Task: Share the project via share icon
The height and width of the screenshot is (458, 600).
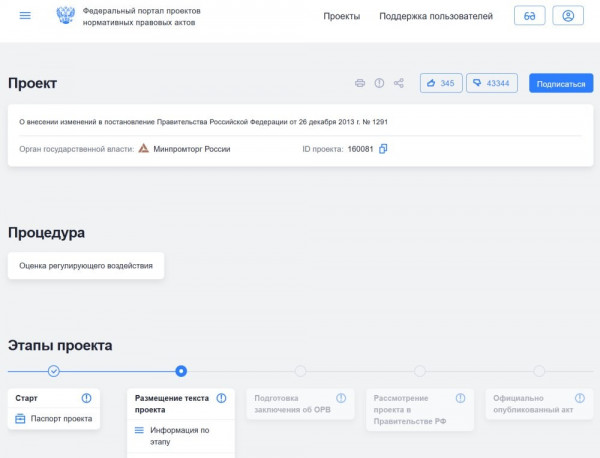Action: (x=399, y=84)
